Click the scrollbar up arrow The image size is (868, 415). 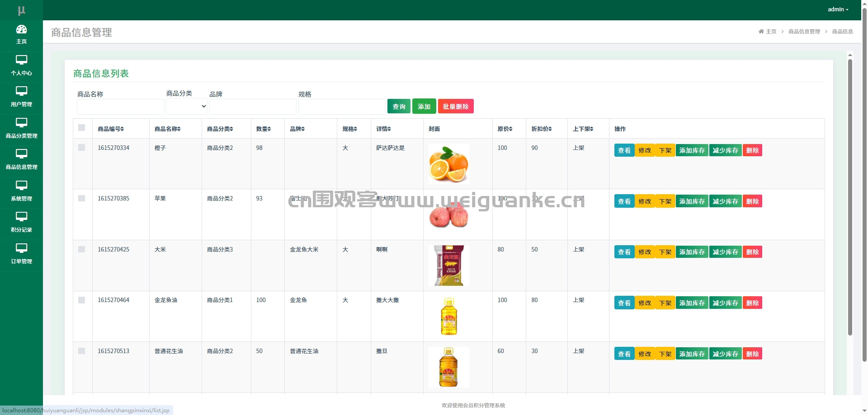coord(850,55)
